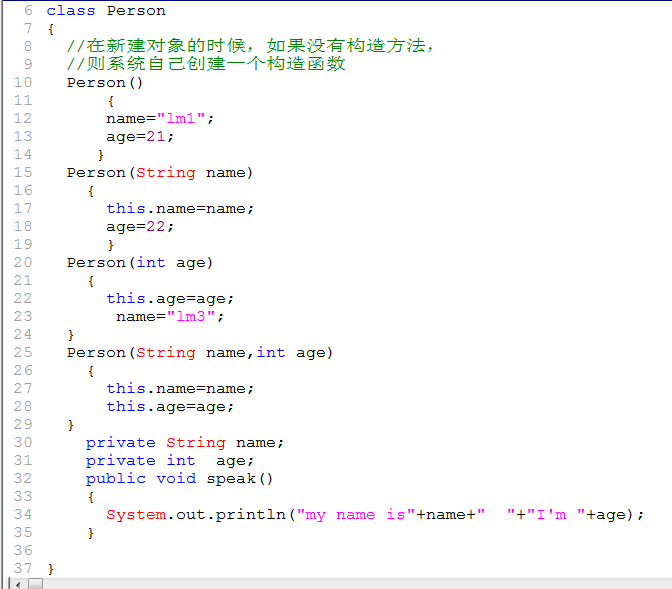
Task: Click the horizontal scrollbar thumb
Action: pos(36,584)
